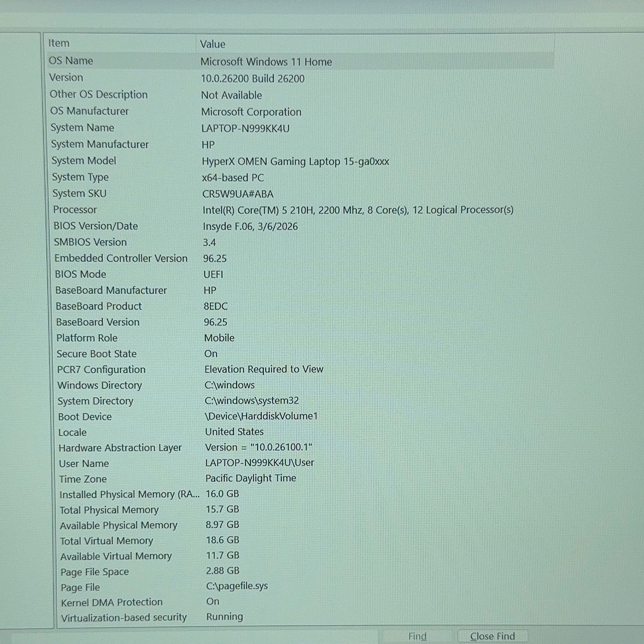Select the value Microsoft Windows 11 Home
Viewport: 644px width, 644px height.
pyautogui.click(x=266, y=62)
